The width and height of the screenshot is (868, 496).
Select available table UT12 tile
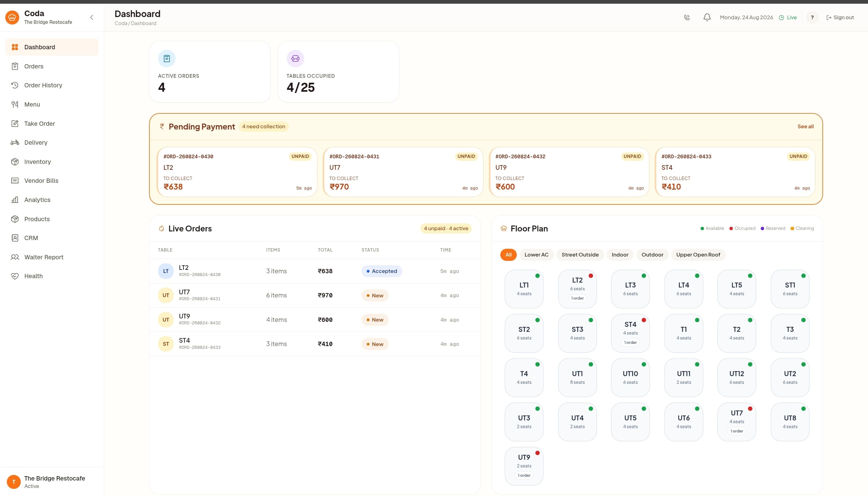(x=737, y=377)
